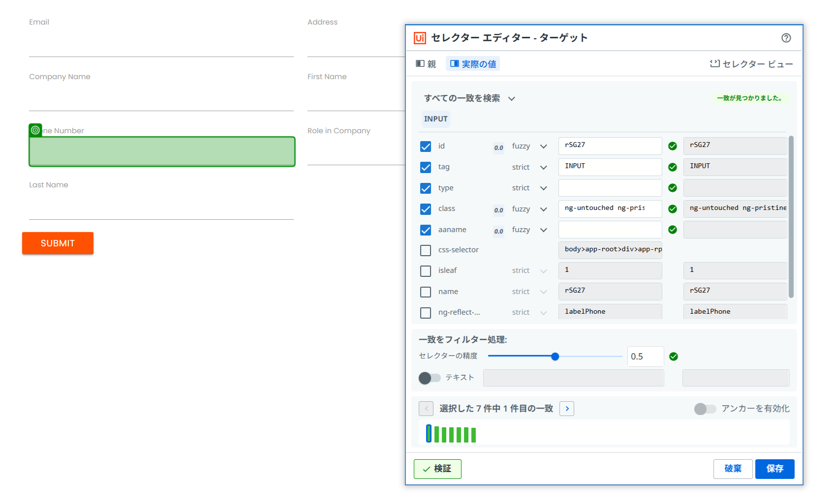The height and width of the screenshot is (504, 827).
Task: Click the green check icon in the aaname row
Action: coord(673,230)
